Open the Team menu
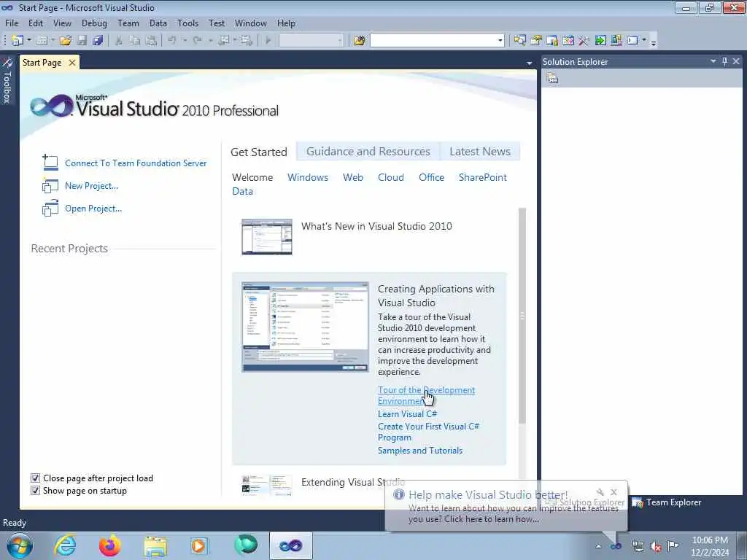The height and width of the screenshot is (560, 747). (x=128, y=23)
